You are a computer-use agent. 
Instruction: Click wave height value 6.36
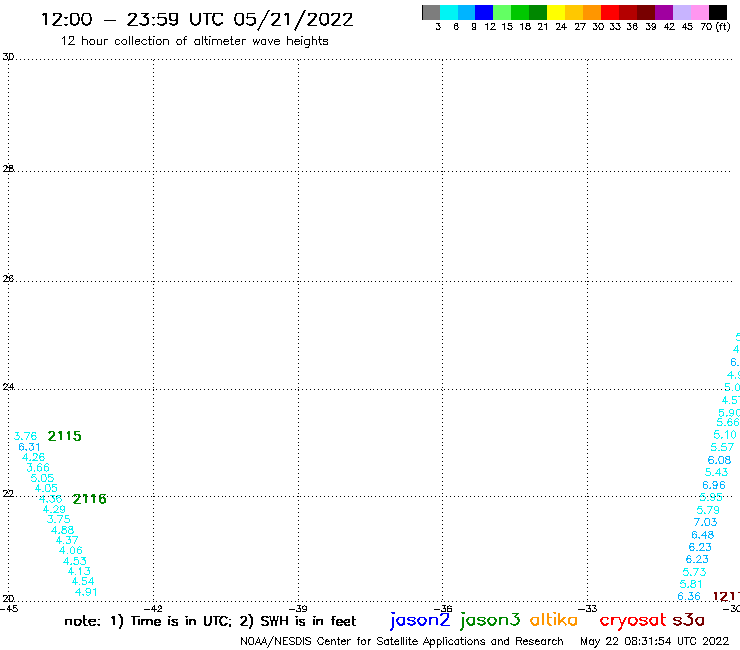pyautogui.click(x=689, y=597)
